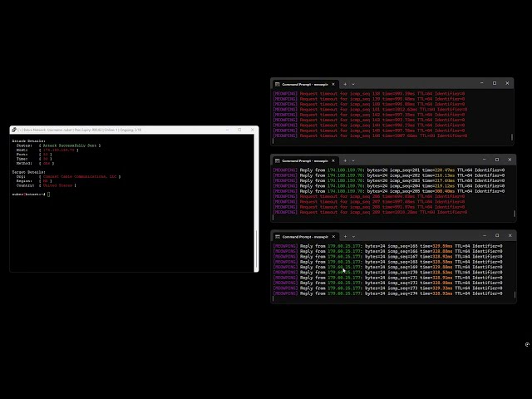532x399 pixels.
Task: Minimize the all-timeouts Command Prompt window
Action: [x=482, y=83]
